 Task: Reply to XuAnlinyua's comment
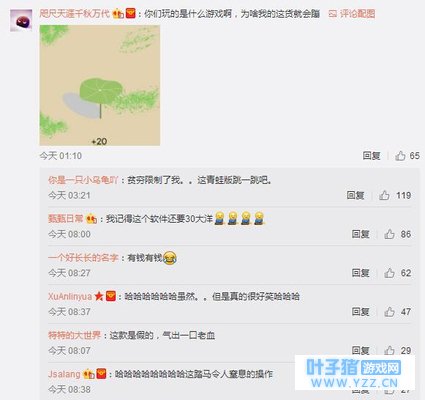click(361, 312)
